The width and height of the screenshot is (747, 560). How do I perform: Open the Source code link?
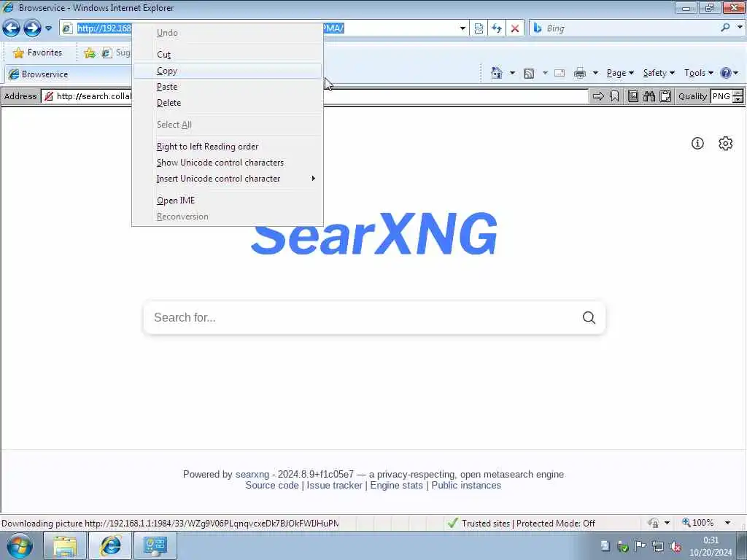point(272,485)
